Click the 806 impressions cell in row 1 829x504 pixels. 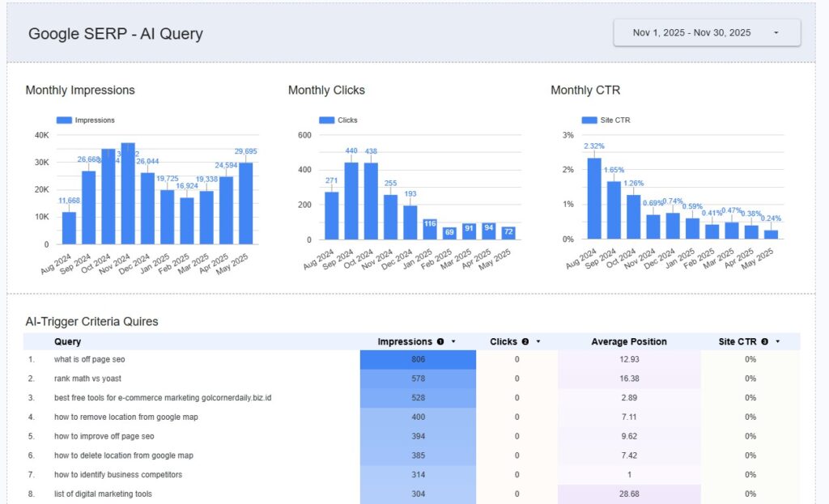[417, 359]
